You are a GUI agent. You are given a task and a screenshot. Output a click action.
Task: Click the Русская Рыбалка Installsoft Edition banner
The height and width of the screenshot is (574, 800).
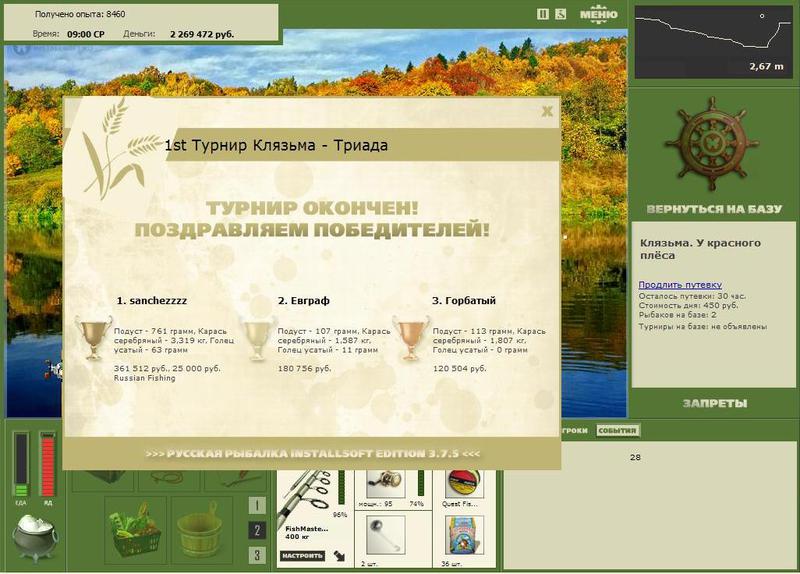pyautogui.click(x=312, y=454)
